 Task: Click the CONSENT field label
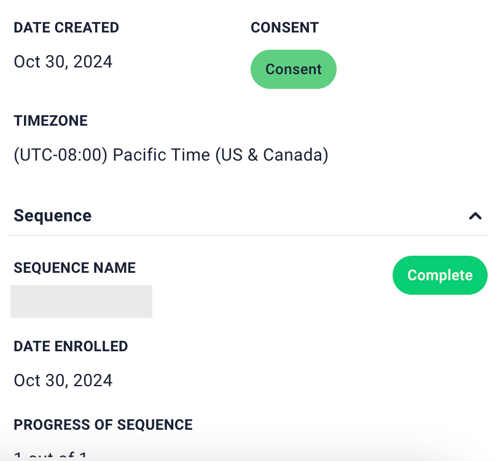(285, 28)
